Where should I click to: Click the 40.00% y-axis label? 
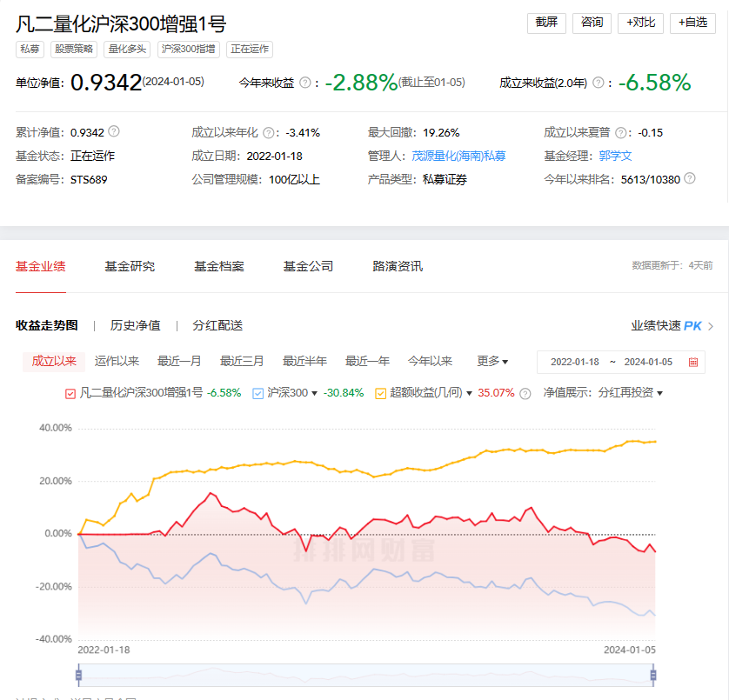coord(56,428)
